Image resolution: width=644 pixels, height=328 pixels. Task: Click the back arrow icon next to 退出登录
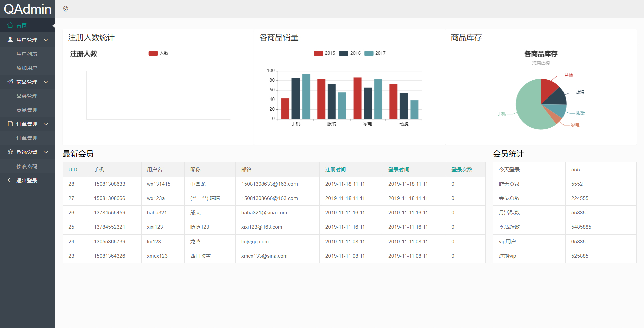click(x=10, y=180)
